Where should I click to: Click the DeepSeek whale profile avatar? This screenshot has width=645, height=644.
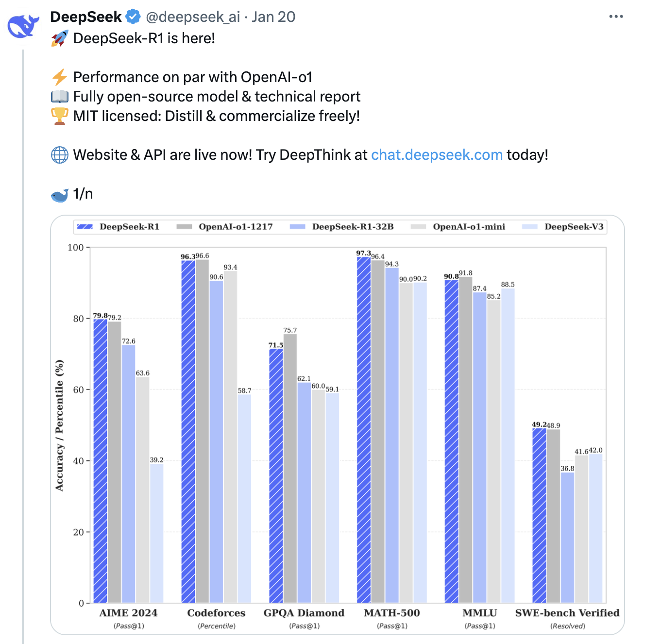pyautogui.click(x=23, y=26)
